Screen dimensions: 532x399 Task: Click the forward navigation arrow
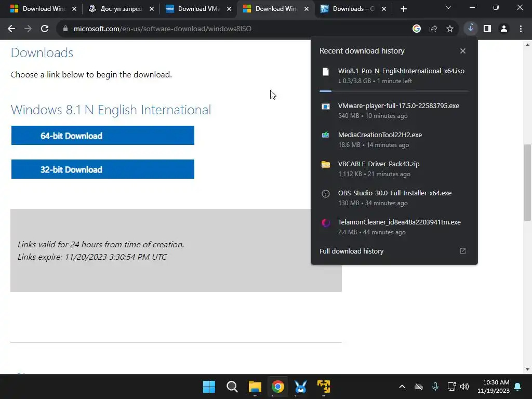click(x=28, y=29)
